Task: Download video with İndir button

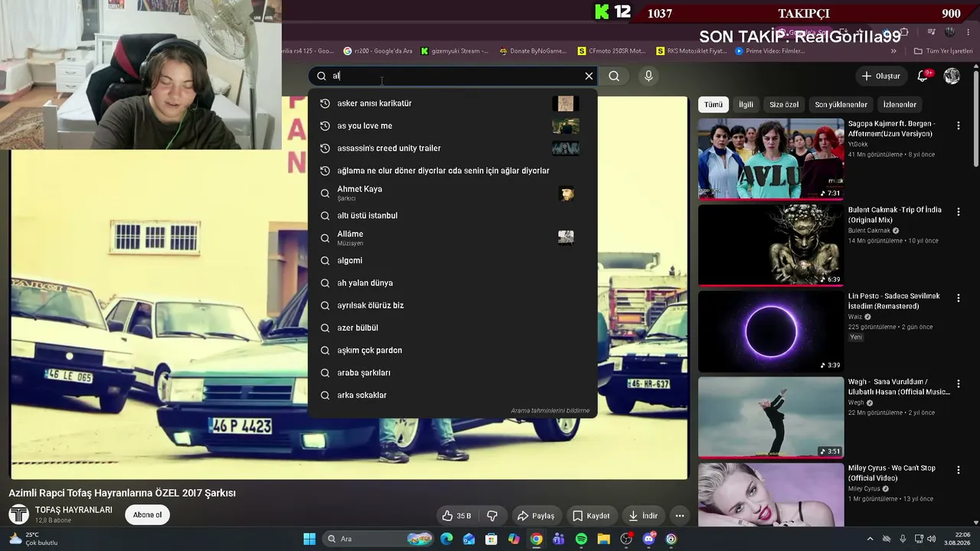Action: (x=642, y=516)
